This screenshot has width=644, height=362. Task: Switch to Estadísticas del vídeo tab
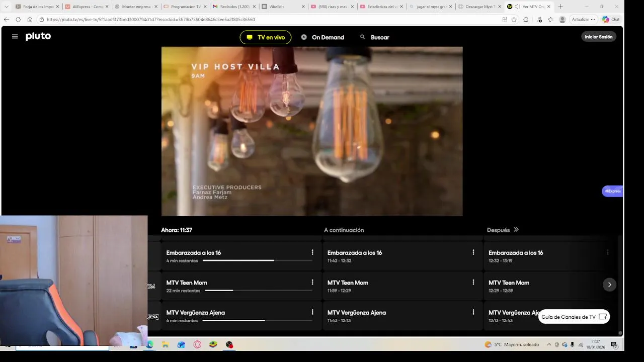tap(382, 7)
